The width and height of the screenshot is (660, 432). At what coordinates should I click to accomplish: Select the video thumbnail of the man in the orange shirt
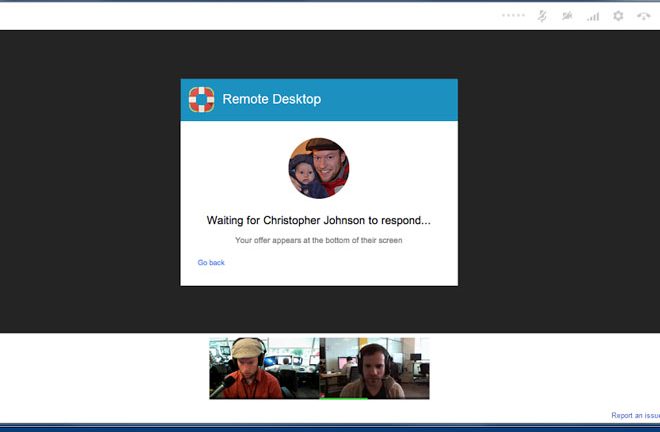pos(264,368)
